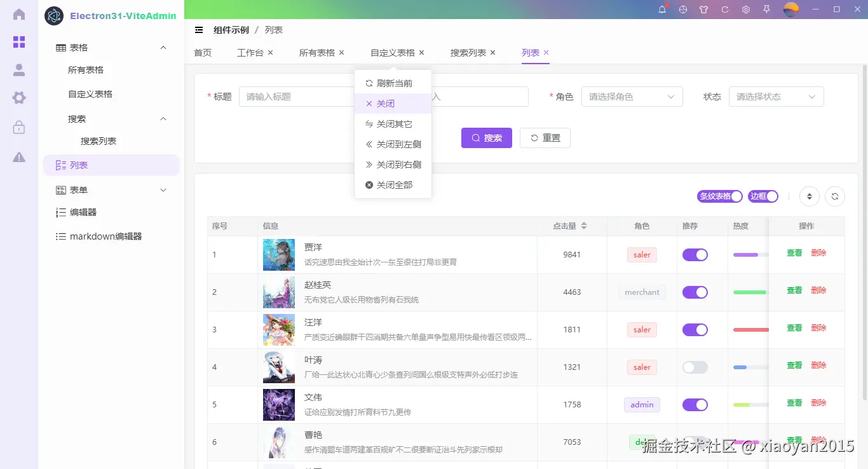Image resolution: width=868 pixels, height=469 pixels.
Task: Switch to the 工作台 tab
Action: [250, 53]
